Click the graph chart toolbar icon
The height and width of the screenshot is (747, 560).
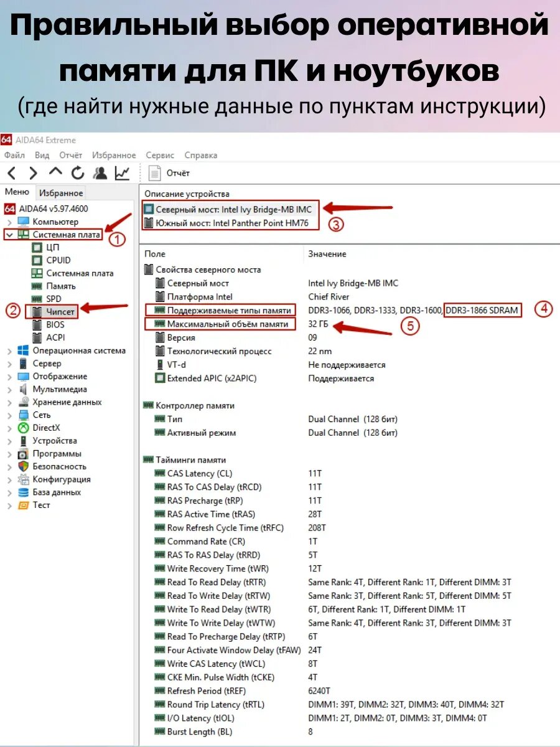pyautogui.click(x=123, y=173)
